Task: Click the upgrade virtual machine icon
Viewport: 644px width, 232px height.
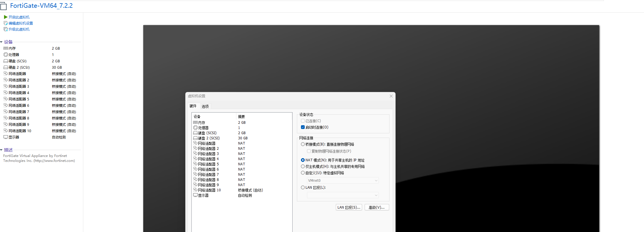Action: point(5,29)
